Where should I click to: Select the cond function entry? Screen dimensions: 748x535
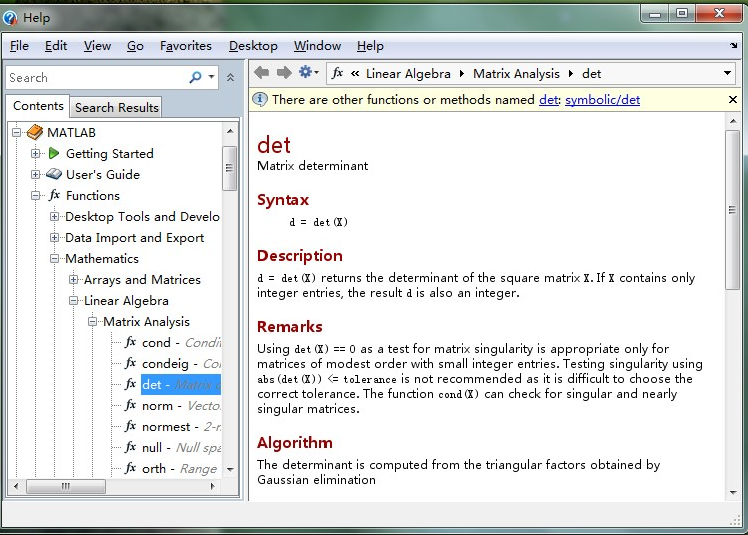[x=181, y=342]
